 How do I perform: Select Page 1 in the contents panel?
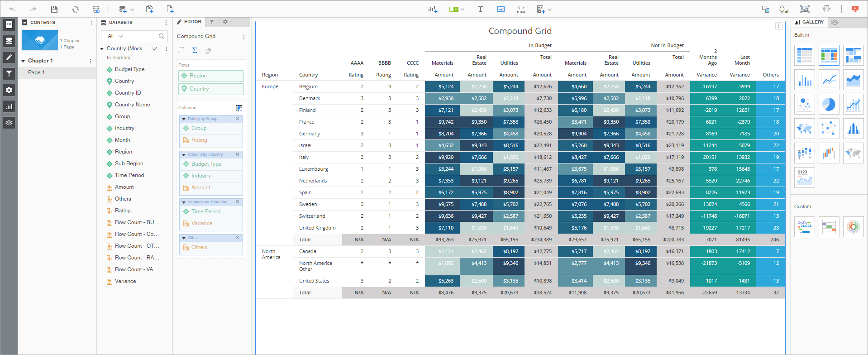[36, 72]
